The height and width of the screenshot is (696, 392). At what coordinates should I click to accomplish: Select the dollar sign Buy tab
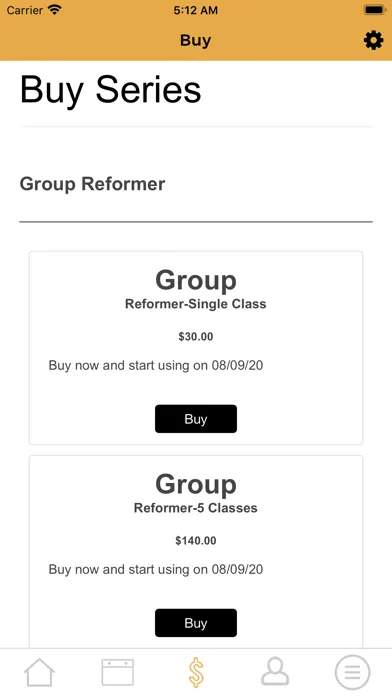coord(196,672)
